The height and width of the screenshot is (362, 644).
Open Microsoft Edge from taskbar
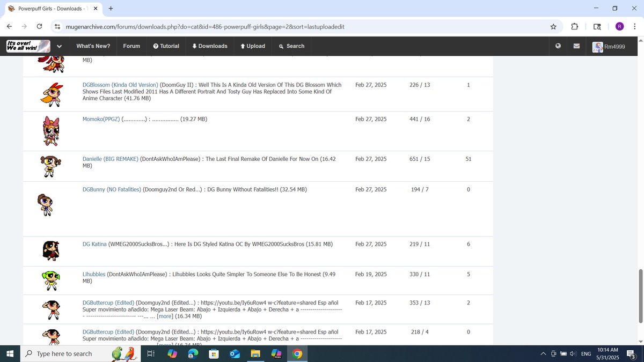193,353
